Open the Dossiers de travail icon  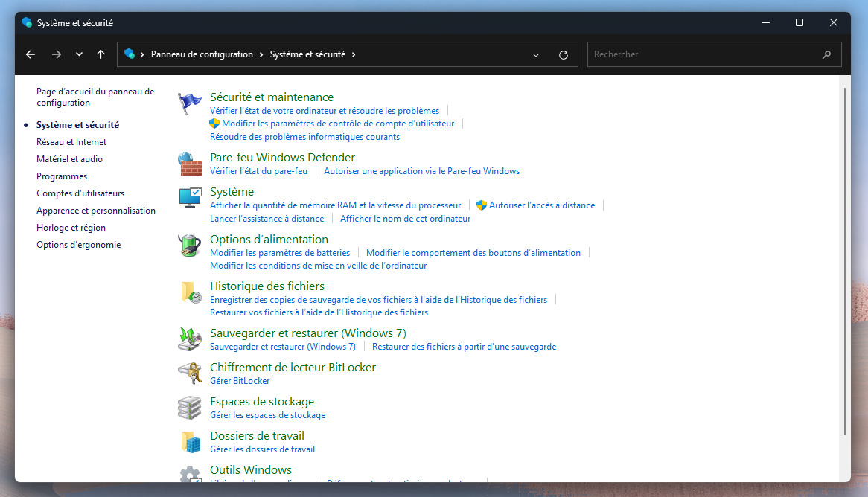tap(190, 441)
